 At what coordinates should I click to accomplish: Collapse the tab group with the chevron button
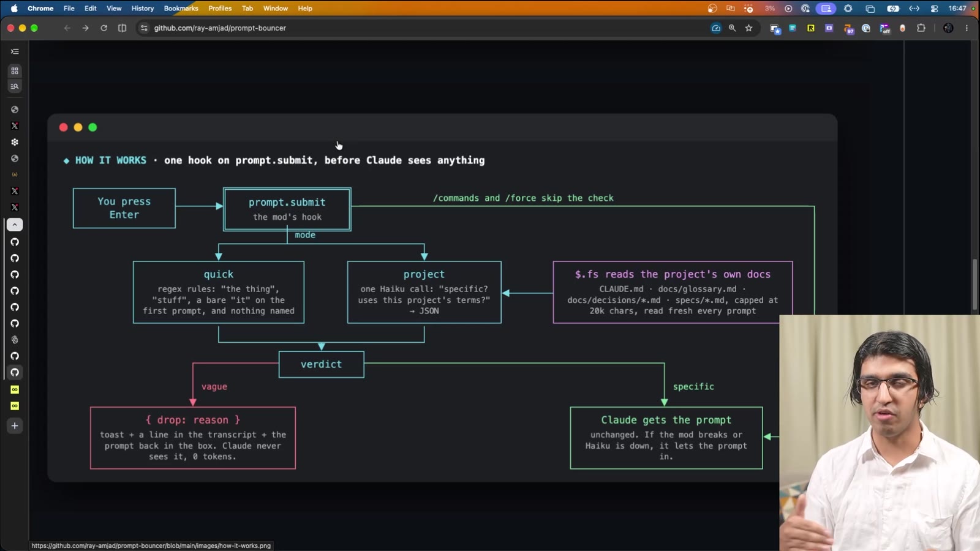tap(15, 225)
